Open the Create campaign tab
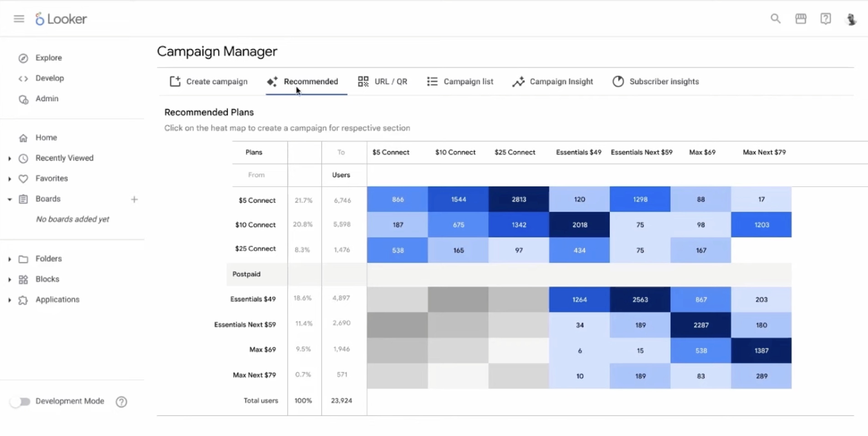This screenshot has height=436, width=868. [x=209, y=81]
